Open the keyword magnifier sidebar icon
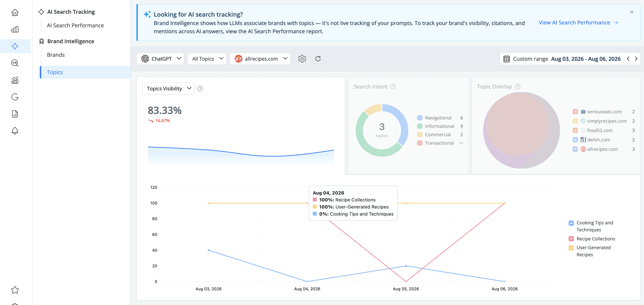644x305 pixels. [x=15, y=63]
